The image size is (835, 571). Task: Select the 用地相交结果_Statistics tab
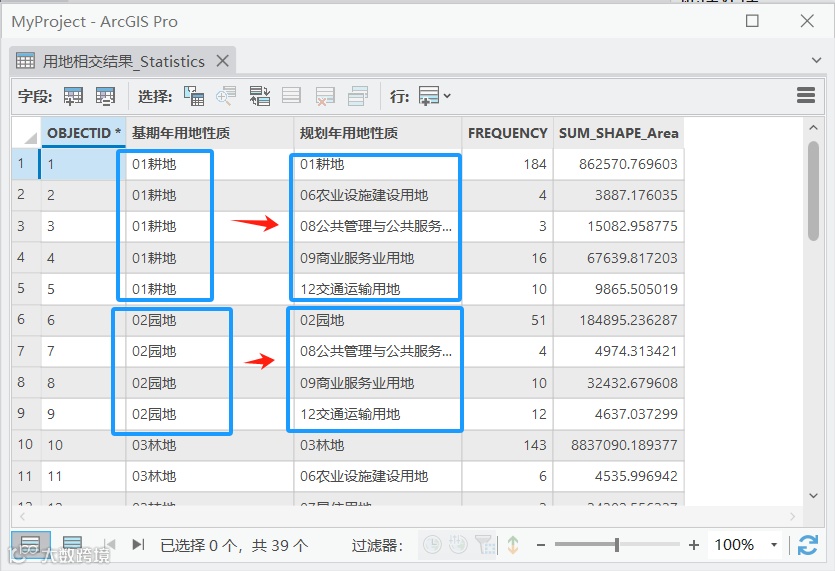(x=123, y=61)
